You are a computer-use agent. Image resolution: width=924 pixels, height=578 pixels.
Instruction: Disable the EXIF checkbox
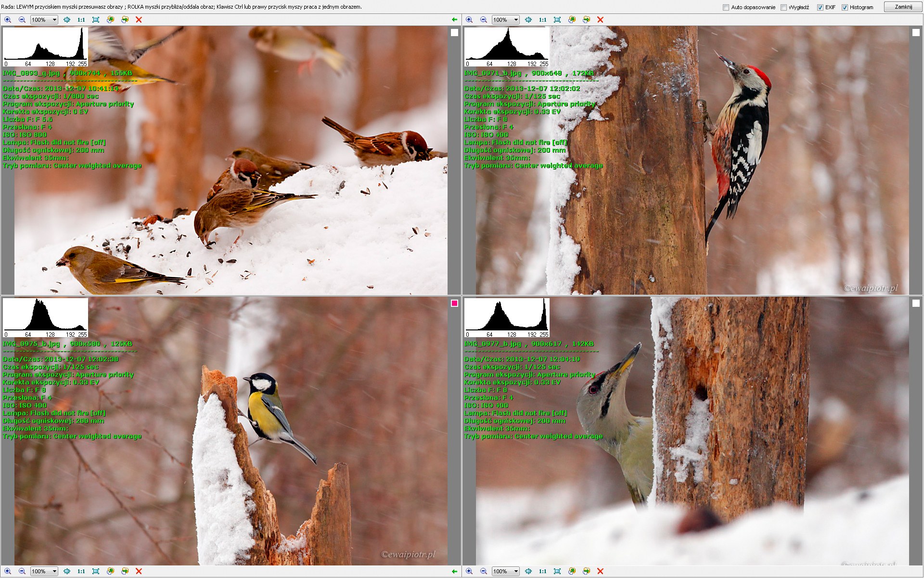pos(820,7)
